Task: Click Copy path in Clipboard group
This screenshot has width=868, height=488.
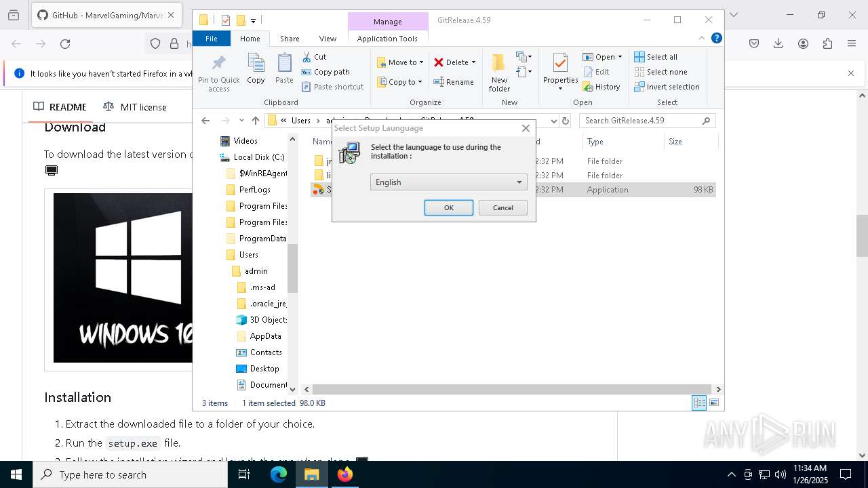Action: [325, 72]
